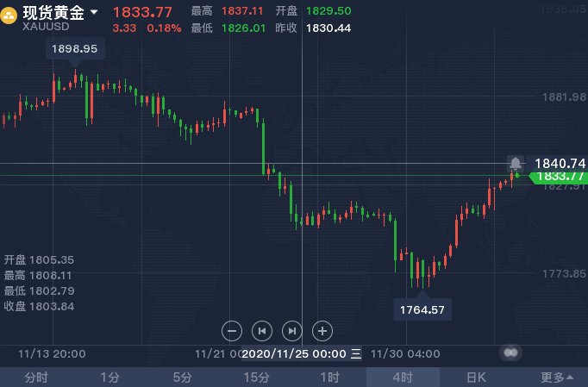588x387 pixels.
Task: Select the 15分 timeframe tab
Action: coord(256,378)
